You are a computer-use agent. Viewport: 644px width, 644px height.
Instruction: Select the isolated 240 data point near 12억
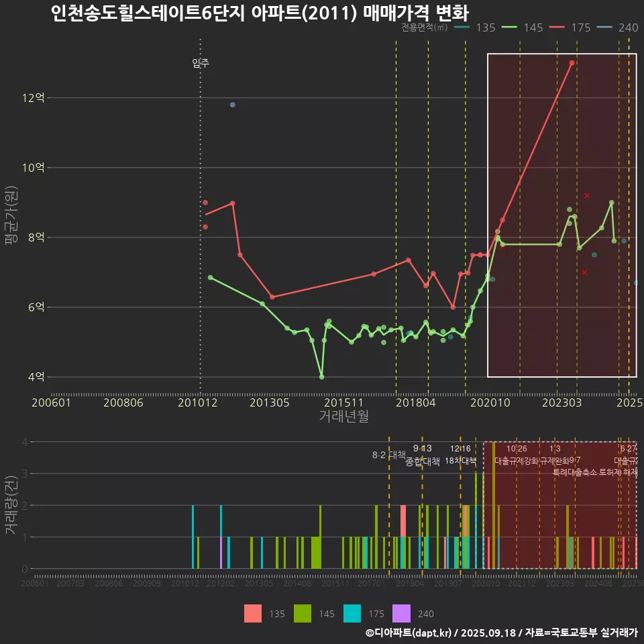point(232,105)
